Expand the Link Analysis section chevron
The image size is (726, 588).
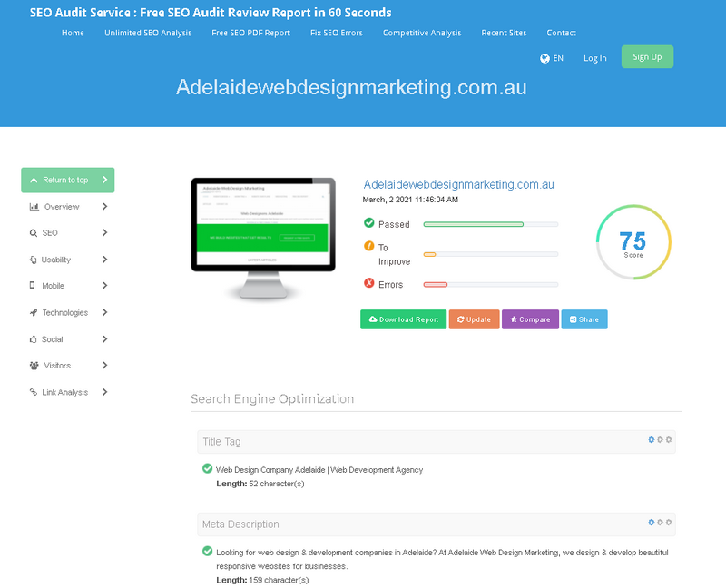[105, 392]
